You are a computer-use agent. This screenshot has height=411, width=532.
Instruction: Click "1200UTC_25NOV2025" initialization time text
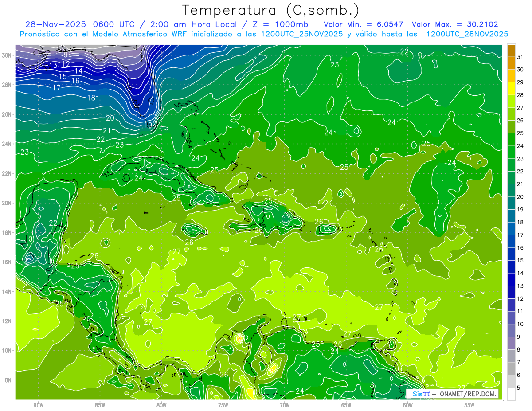(301, 34)
